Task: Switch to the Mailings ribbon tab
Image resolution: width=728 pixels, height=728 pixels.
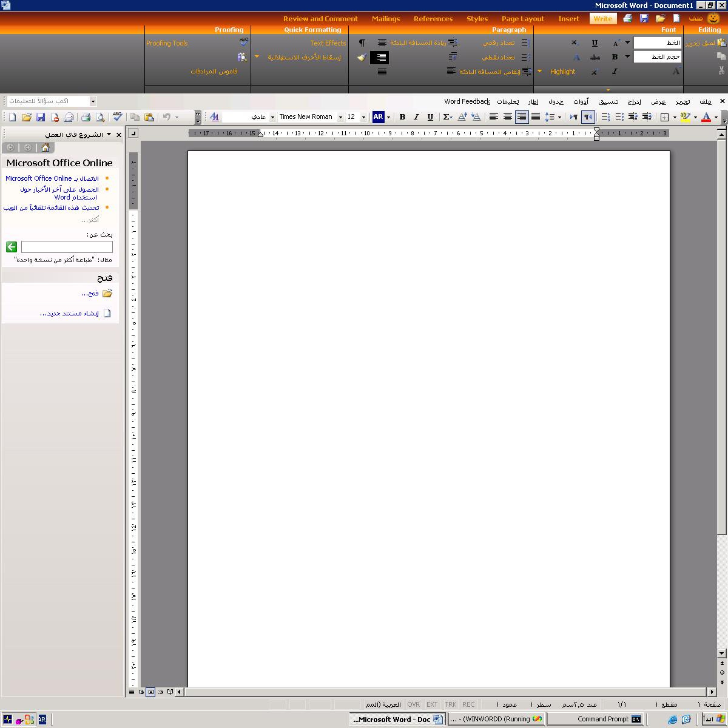Action: [386, 19]
